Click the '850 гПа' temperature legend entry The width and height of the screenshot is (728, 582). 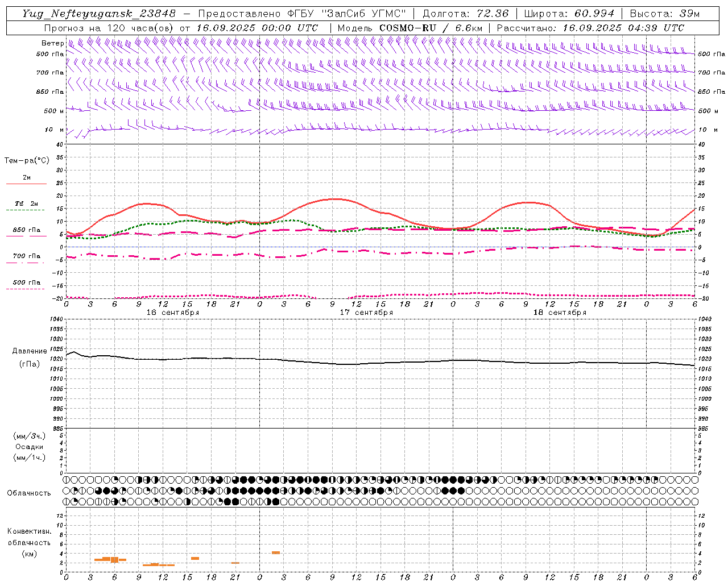(x=27, y=230)
